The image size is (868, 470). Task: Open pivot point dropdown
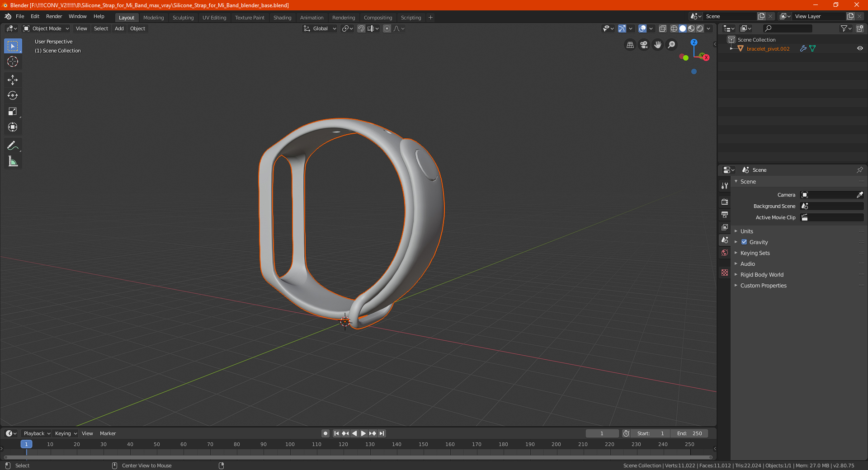point(347,28)
